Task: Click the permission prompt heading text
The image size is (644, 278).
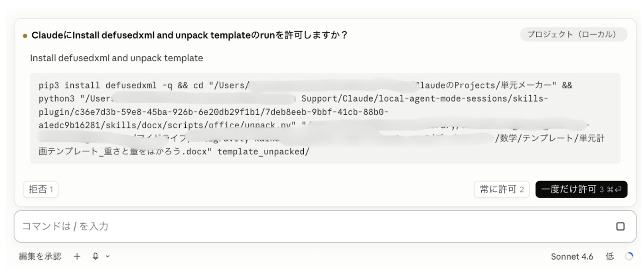Action: pyautogui.click(x=190, y=35)
